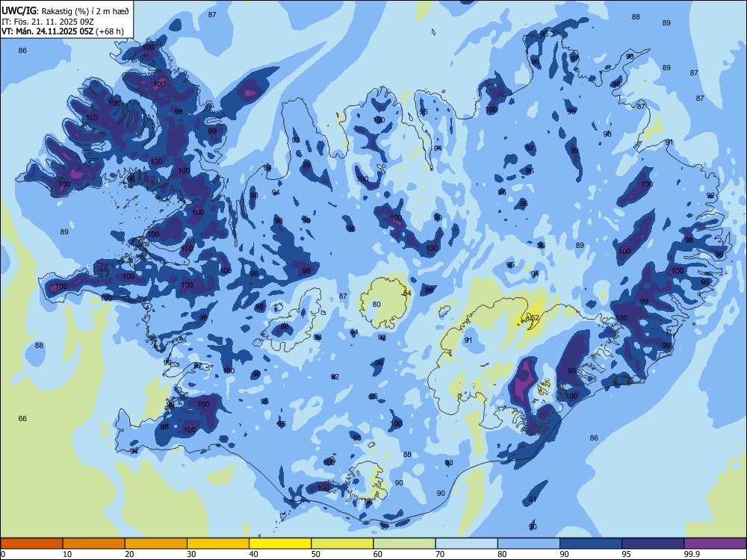Click the legend tick label '30'
747x560 pixels.
pyautogui.click(x=191, y=554)
